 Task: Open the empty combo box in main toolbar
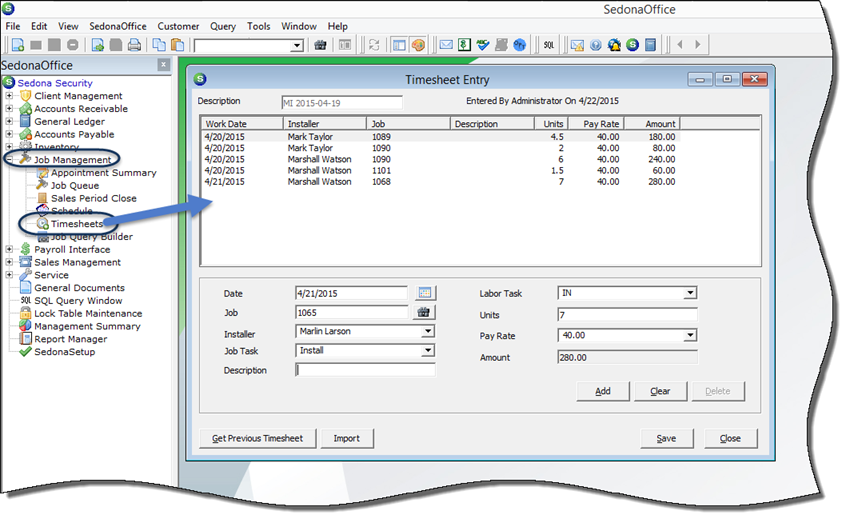coord(297,46)
